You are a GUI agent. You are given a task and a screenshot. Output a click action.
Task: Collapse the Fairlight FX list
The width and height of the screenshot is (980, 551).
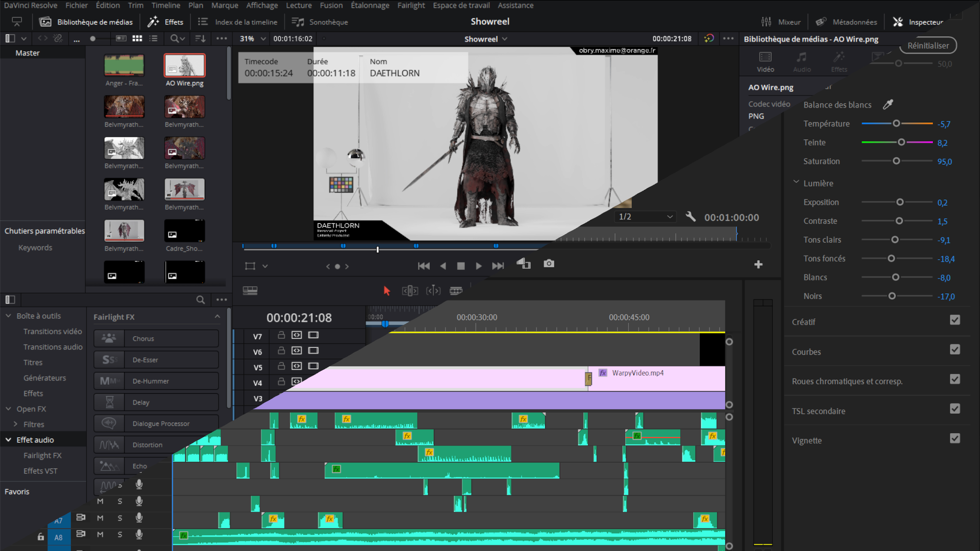217,316
